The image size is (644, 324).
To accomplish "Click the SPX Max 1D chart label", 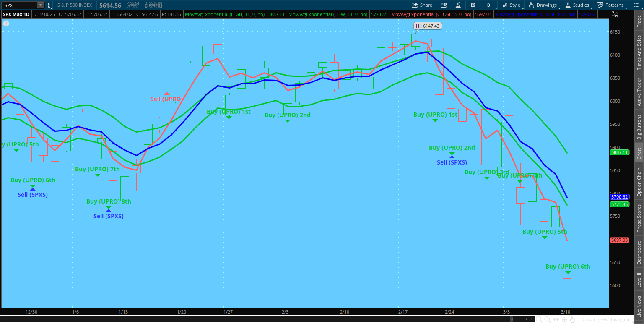I will tap(16, 14).
